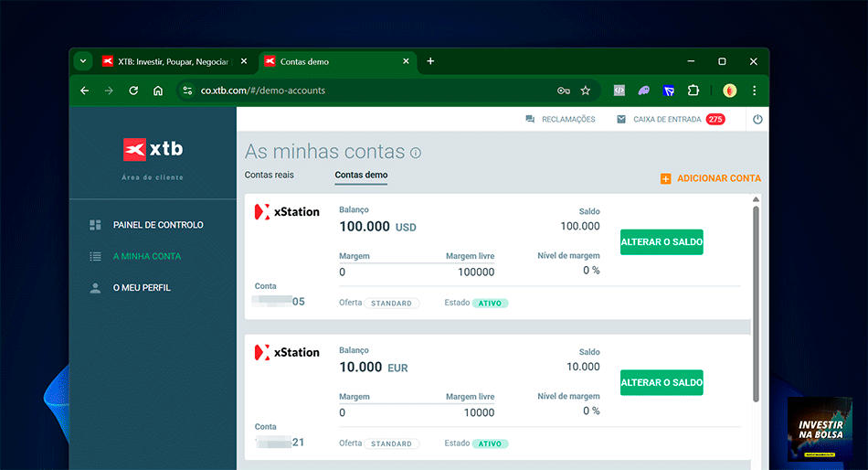868x470 pixels.
Task: Select the Contas demo browser tab
Action: click(x=339, y=61)
